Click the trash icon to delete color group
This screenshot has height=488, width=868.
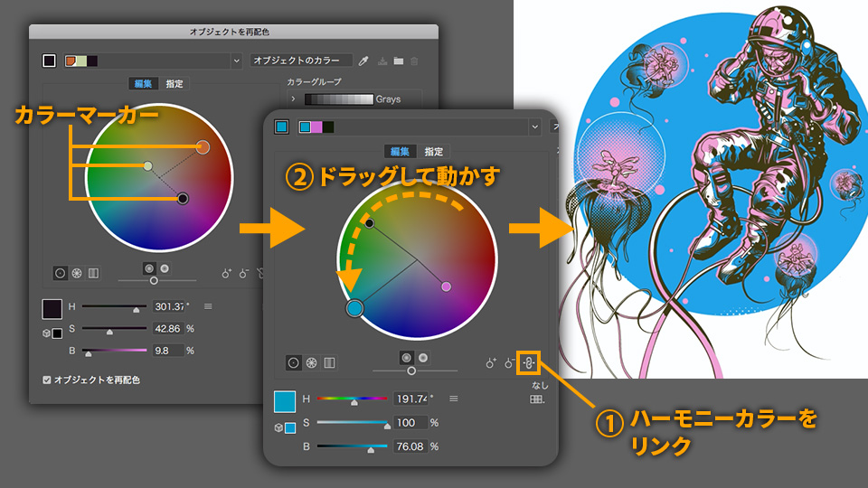[x=414, y=61]
